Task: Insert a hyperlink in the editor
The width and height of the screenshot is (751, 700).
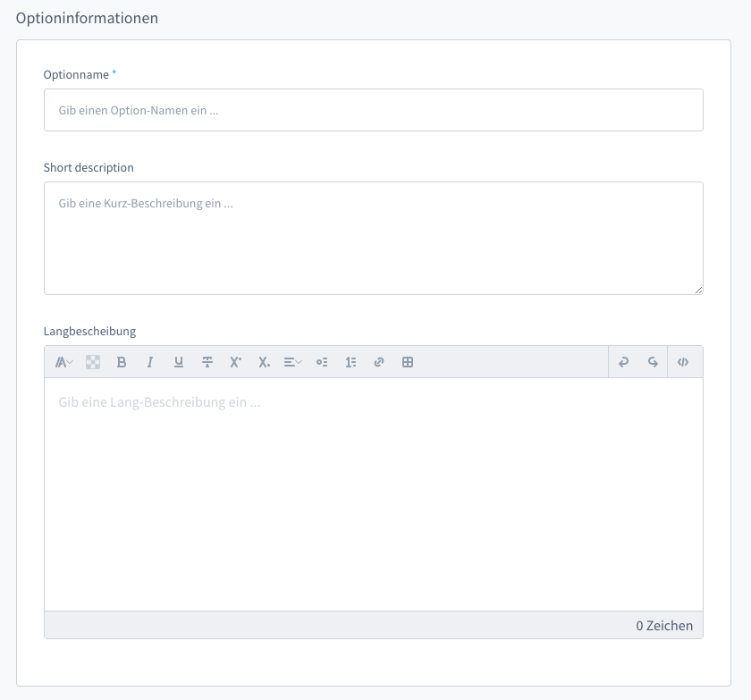Action: (x=379, y=362)
